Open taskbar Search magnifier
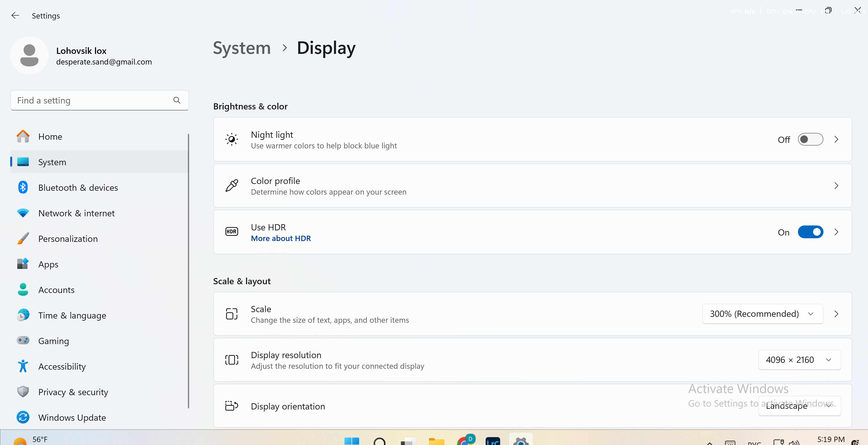The image size is (868, 445). pos(379,441)
